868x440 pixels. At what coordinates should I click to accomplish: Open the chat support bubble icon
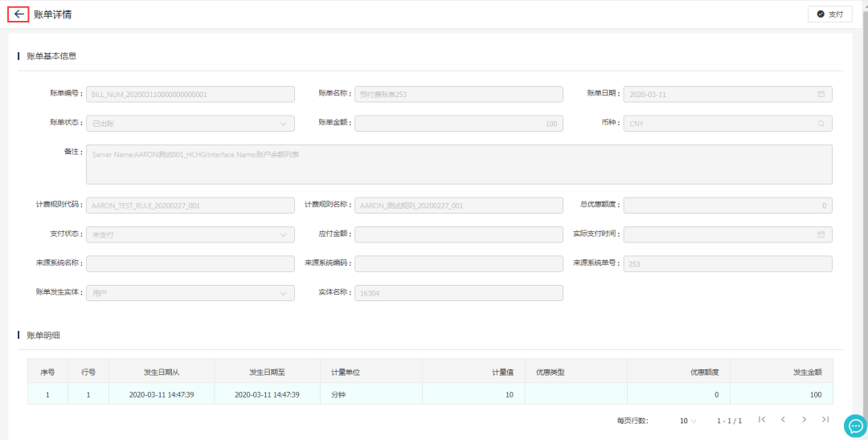pyautogui.click(x=854, y=426)
